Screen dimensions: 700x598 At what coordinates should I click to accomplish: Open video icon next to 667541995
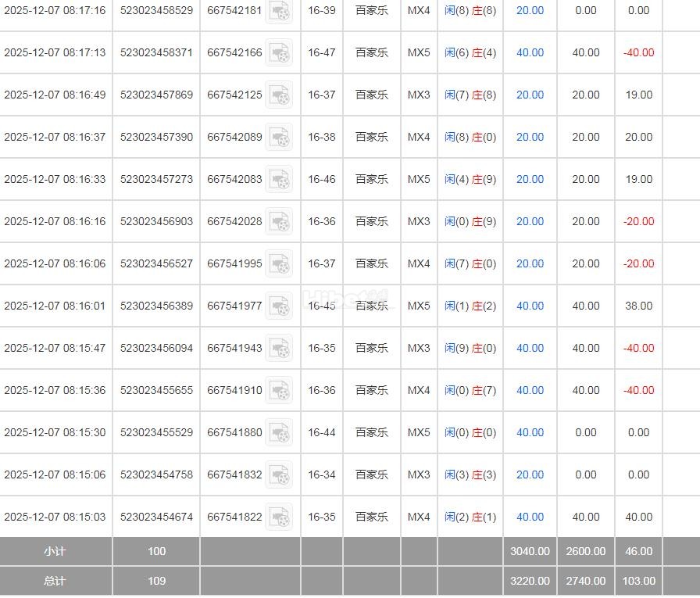tap(279, 263)
